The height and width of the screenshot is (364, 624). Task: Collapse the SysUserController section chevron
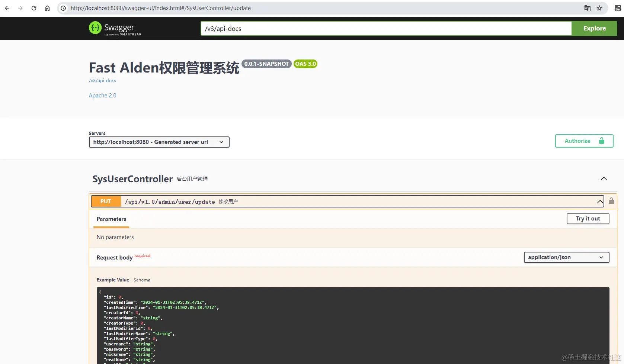click(x=604, y=179)
